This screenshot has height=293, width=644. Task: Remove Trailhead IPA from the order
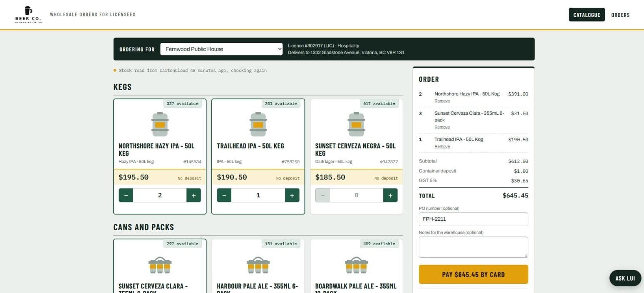coord(442,146)
